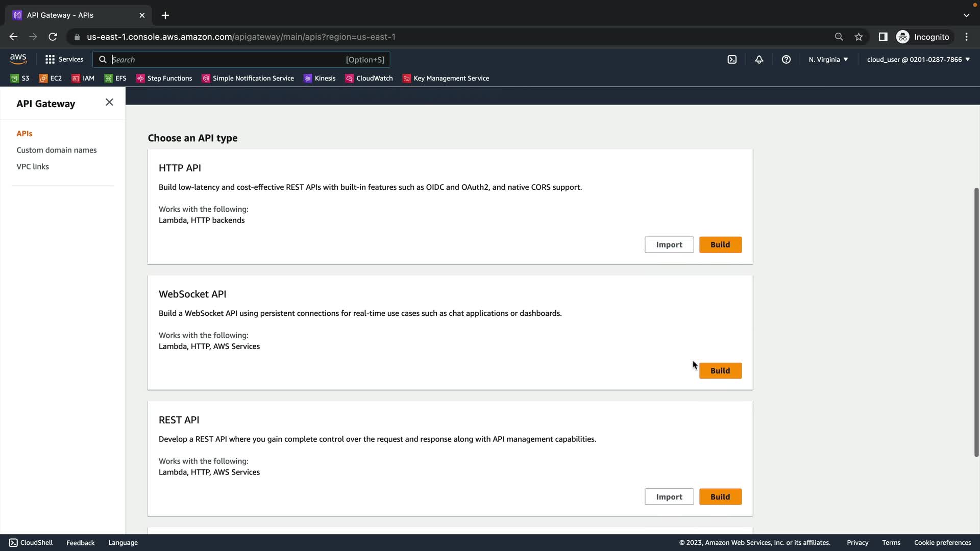Open the notifications bell icon
980x551 pixels.
[x=759, y=60]
